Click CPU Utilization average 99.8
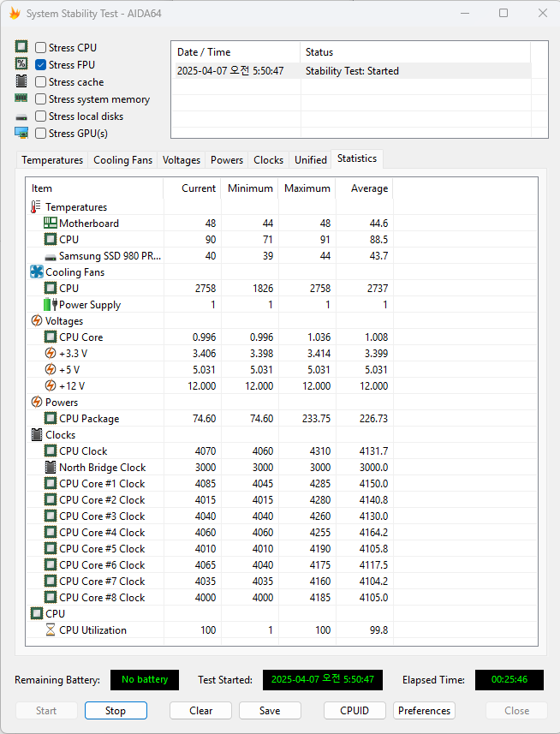560x734 pixels. [378, 630]
